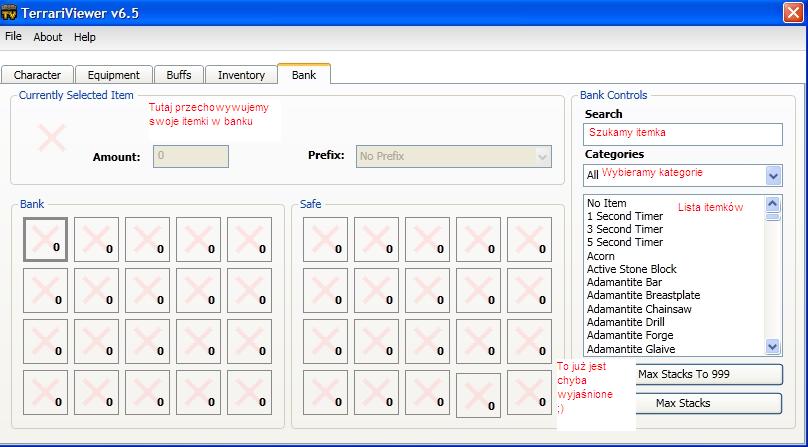808x447 pixels.
Task: Select Bank slot in third row, third column
Action: tap(147, 341)
